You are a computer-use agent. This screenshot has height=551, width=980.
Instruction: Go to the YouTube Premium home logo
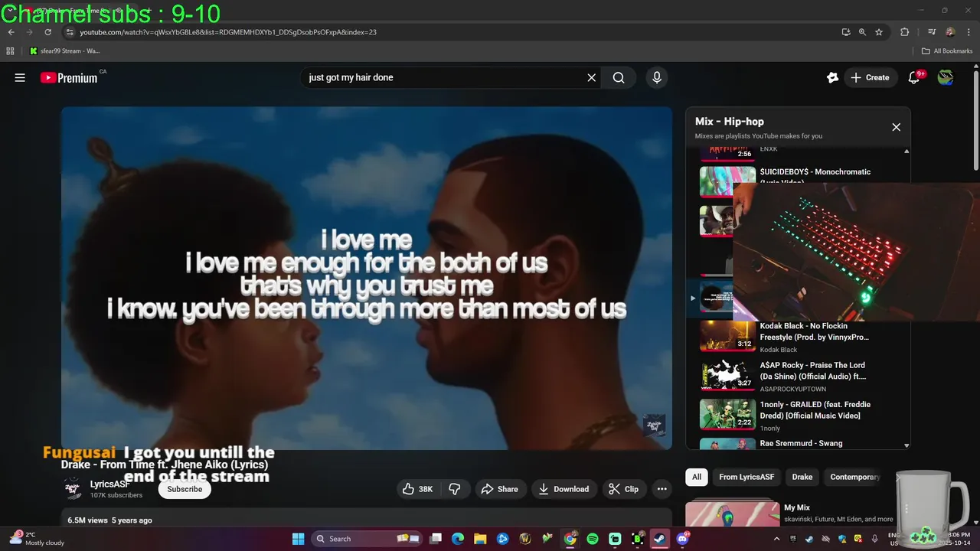tap(69, 77)
